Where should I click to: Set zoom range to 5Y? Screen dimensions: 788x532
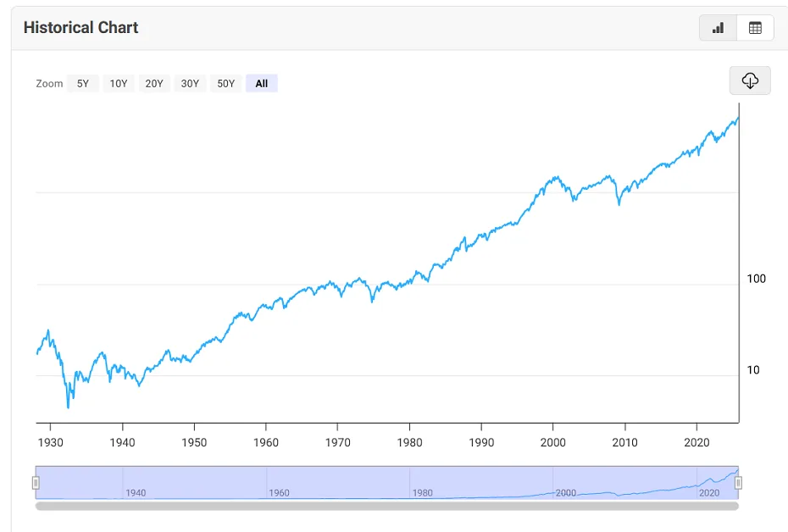click(x=83, y=83)
